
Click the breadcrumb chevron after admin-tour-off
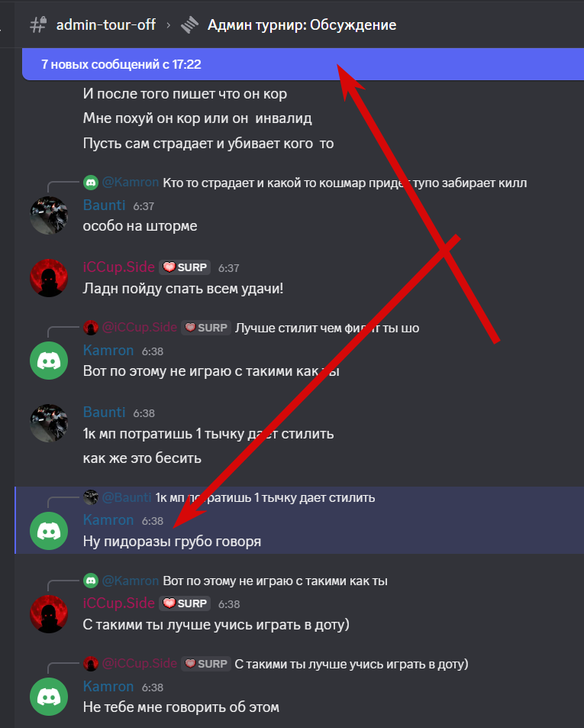[x=169, y=25]
